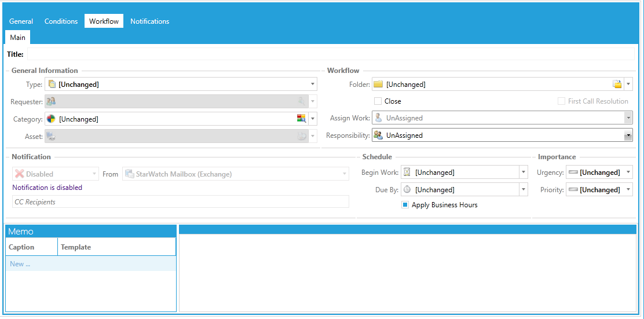This screenshot has width=644, height=319.
Task: Click the Due By clock icon
Action: click(407, 190)
